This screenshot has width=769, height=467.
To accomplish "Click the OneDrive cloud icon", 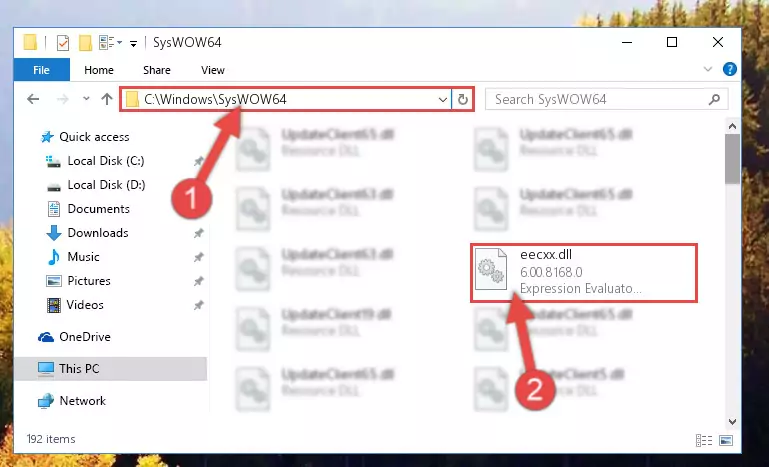I will (x=46, y=337).
